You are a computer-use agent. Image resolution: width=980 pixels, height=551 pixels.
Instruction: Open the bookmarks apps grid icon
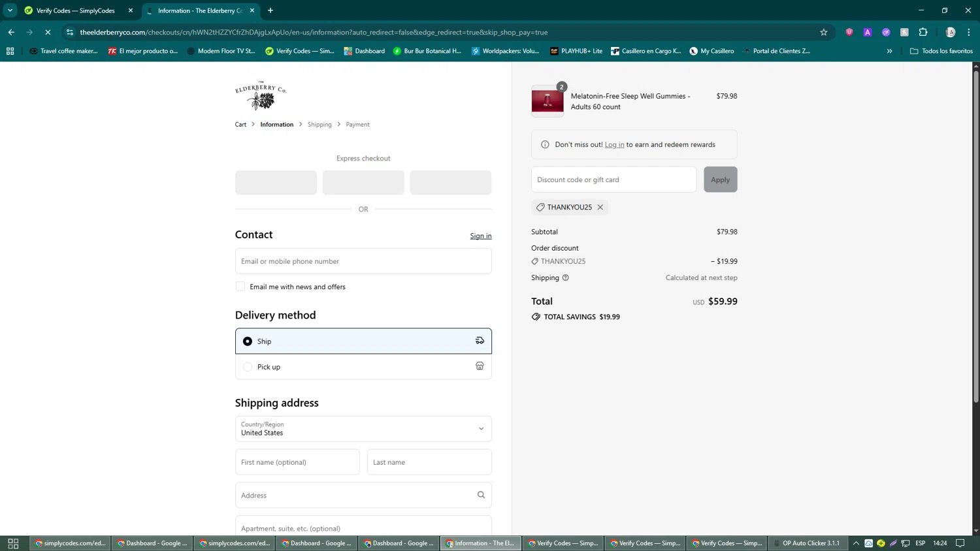10,51
